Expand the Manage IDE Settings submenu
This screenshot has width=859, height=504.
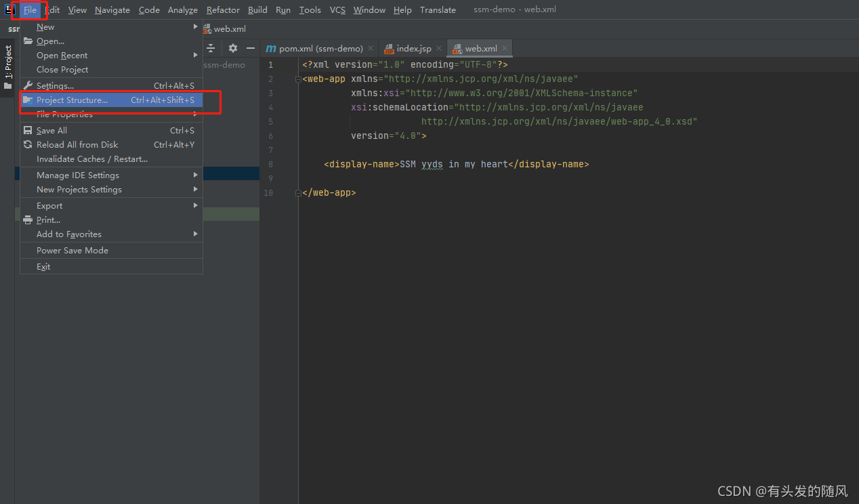click(196, 175)
